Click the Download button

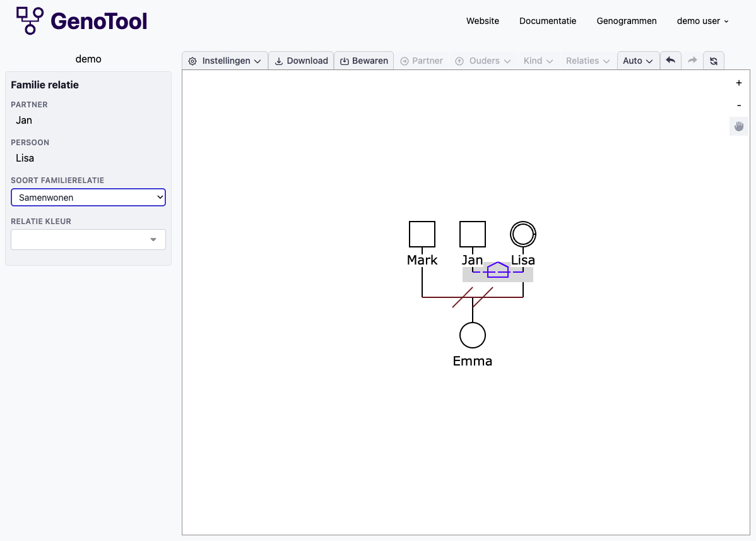coord(301,61)
